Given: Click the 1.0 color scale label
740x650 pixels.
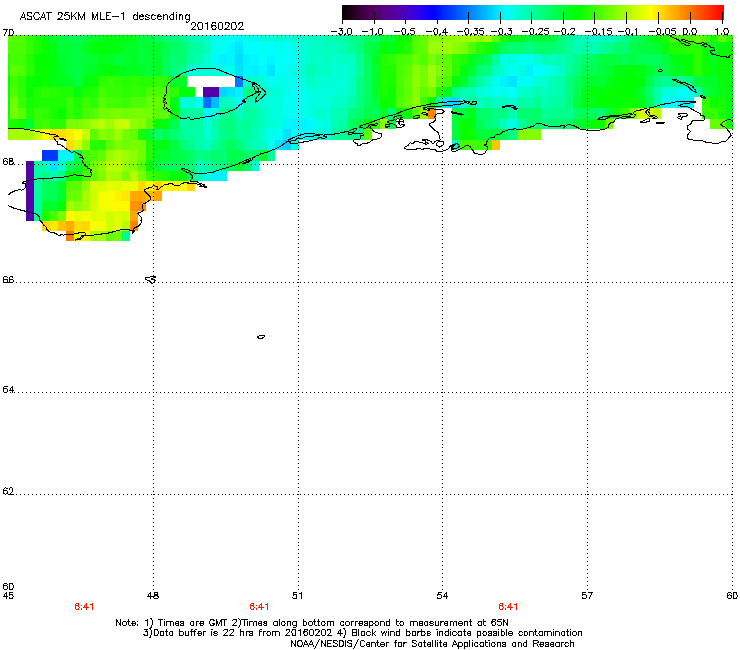Looking at the screenshot, I should [x=722, y=32].
